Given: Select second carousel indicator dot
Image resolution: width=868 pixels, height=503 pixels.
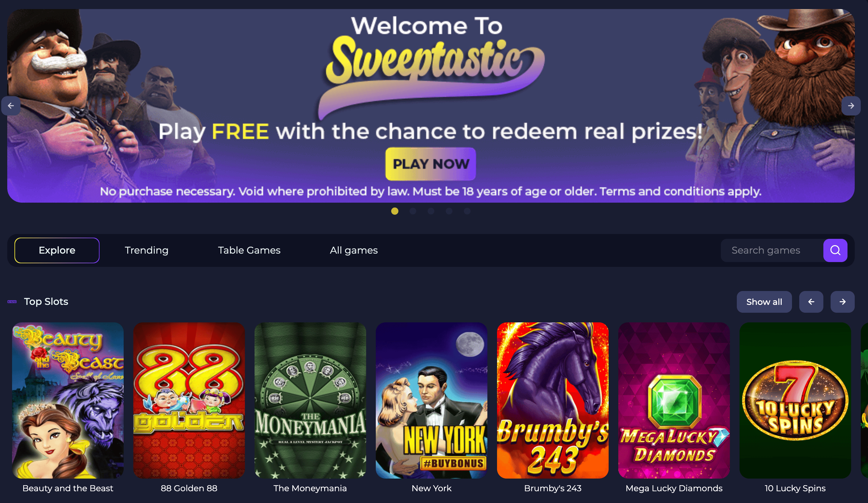Looking at the screenshot, I should click(x=413, y=211).
